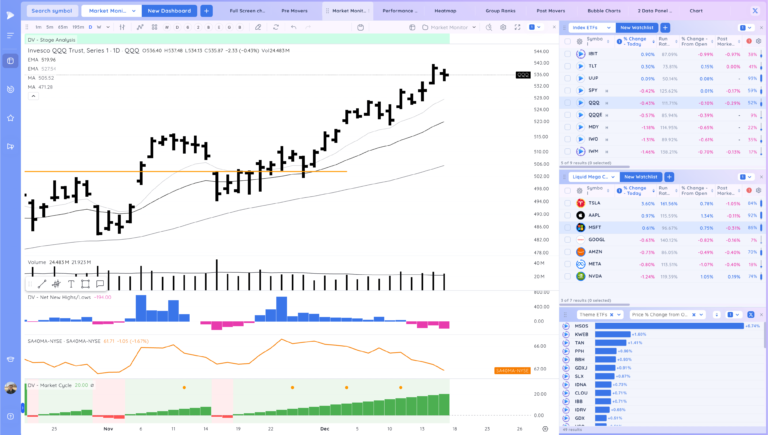Open the help icon in left sidebar
Image resolution: width=768 pixels, height=435 pixels.
click(10, 415)
